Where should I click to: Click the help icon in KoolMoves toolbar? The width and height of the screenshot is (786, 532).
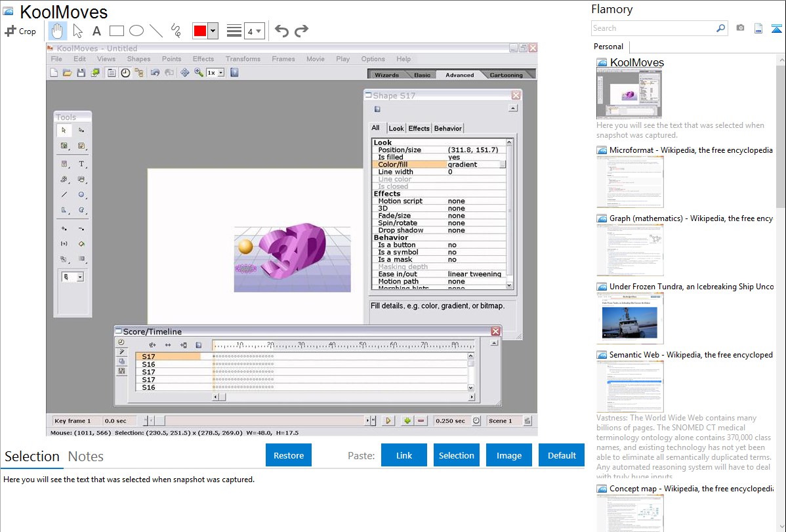click(x=234, y=73)
